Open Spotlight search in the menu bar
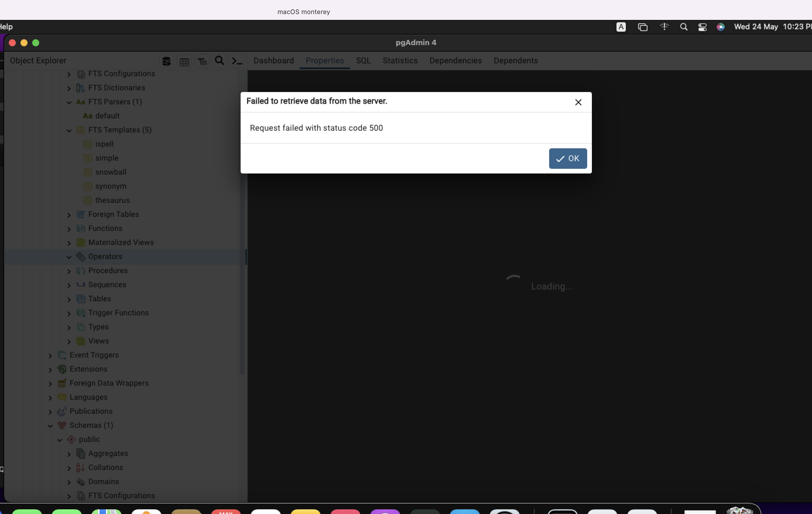The image size is (812, 514). (x=683, y=27)
